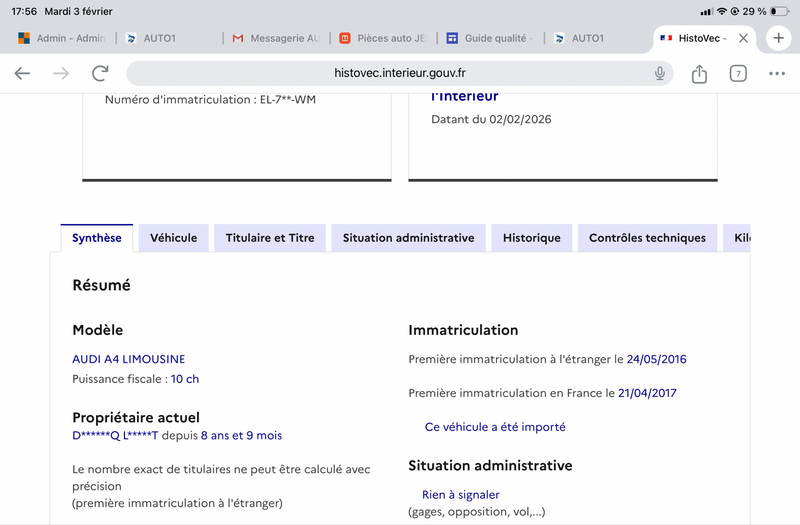
Task: Open the Titulaire et Titre tab
Action: [270, 238]
